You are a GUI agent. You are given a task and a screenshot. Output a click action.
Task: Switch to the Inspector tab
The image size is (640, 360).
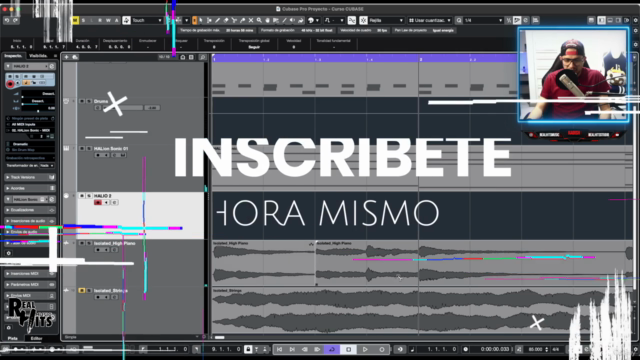[13, 56]
